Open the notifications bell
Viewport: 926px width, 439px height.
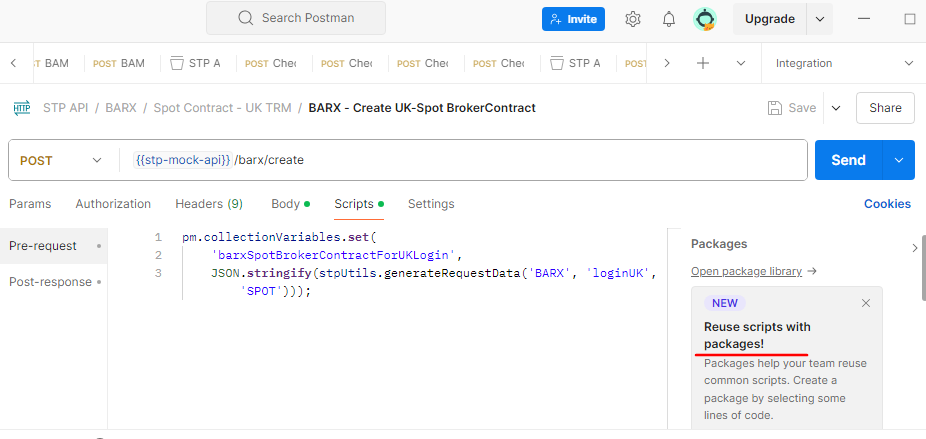669,19
